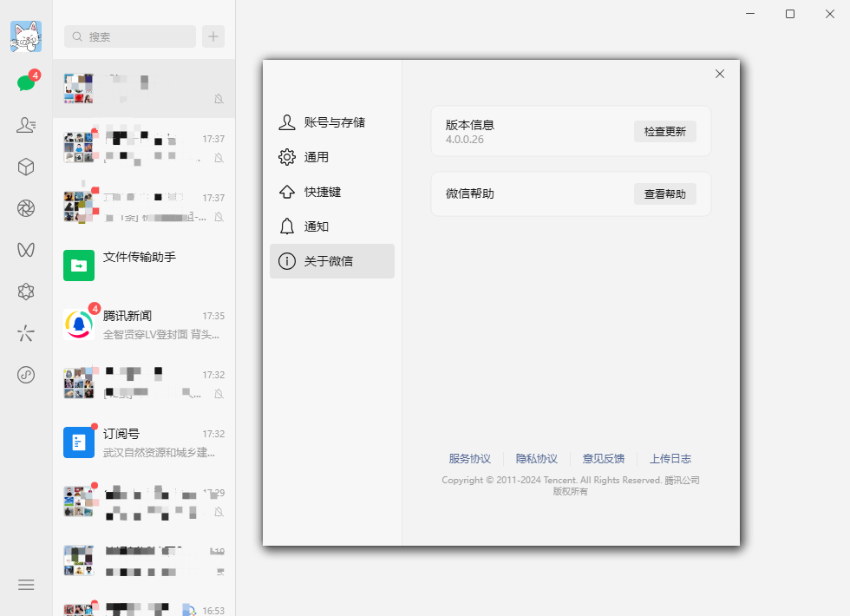Select 账号与存储 in settings navigation
The height and width of the screenshot is (616, 850).
pyautogui.click(x=332, y=122)
